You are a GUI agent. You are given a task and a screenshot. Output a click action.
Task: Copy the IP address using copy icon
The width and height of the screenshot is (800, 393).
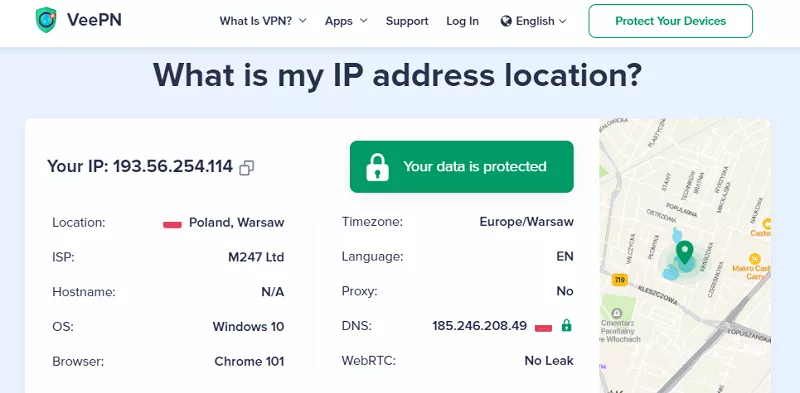point(246,167)
